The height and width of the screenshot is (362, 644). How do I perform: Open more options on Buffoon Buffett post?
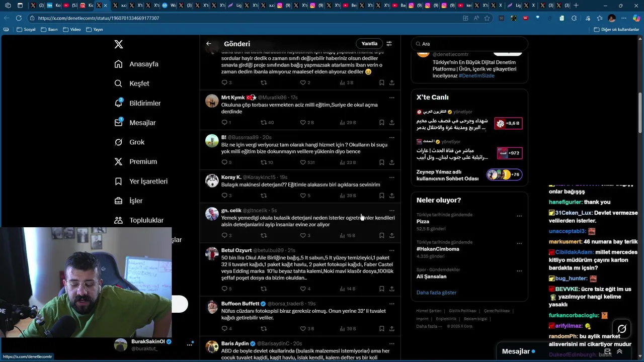[x=391, y=304]
